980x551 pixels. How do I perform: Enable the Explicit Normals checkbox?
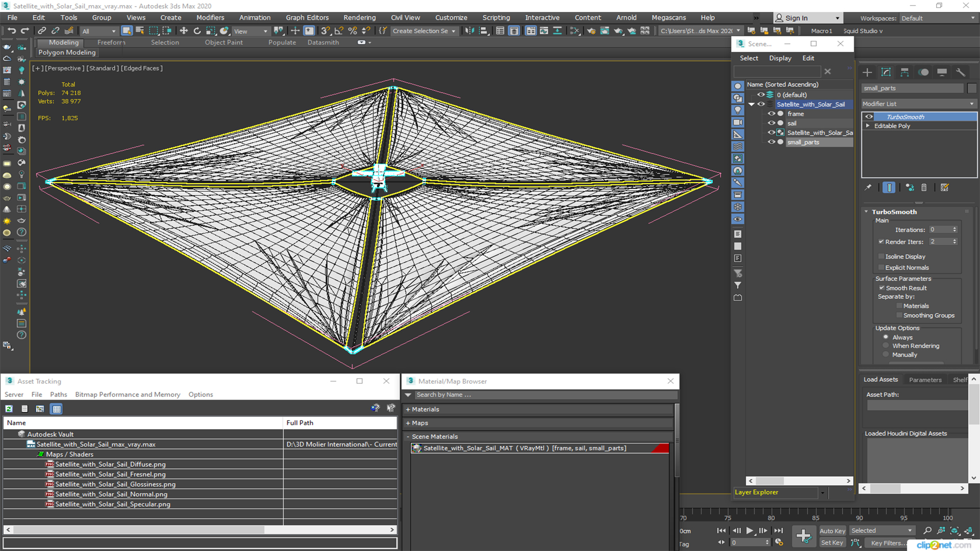[x=881, y=267]
